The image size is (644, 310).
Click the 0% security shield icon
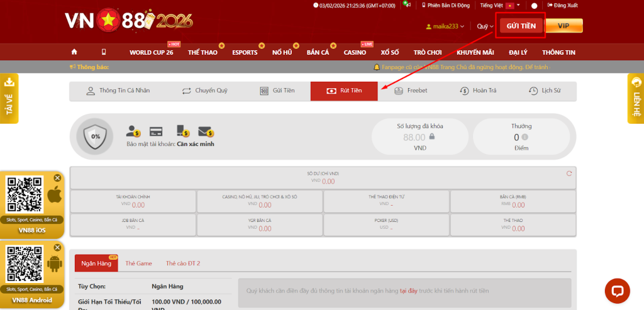pyautogui.click(x=96, y=136)
